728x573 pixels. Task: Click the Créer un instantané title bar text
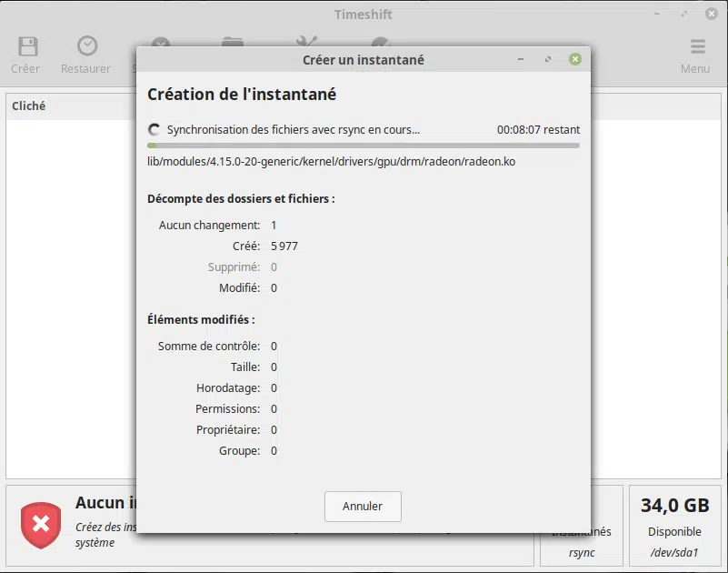pos(363,60)
